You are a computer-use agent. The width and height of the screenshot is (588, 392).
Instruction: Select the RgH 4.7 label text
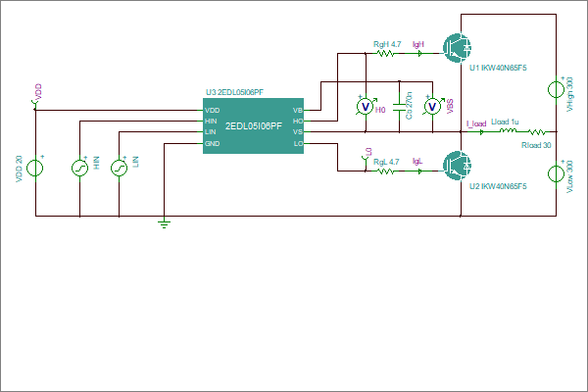tap(387, 44)
